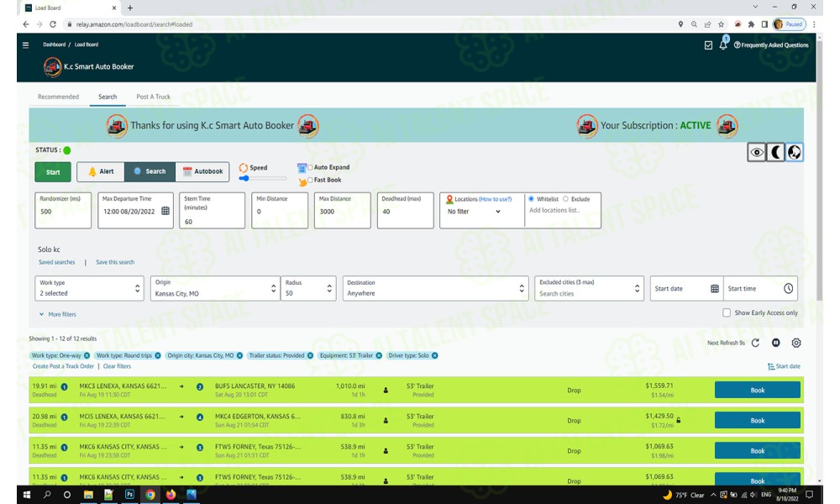The width and height of the screenshot is (840, 504).
Task: Toggle the Search mode button
Action: (x=150, y=171)
